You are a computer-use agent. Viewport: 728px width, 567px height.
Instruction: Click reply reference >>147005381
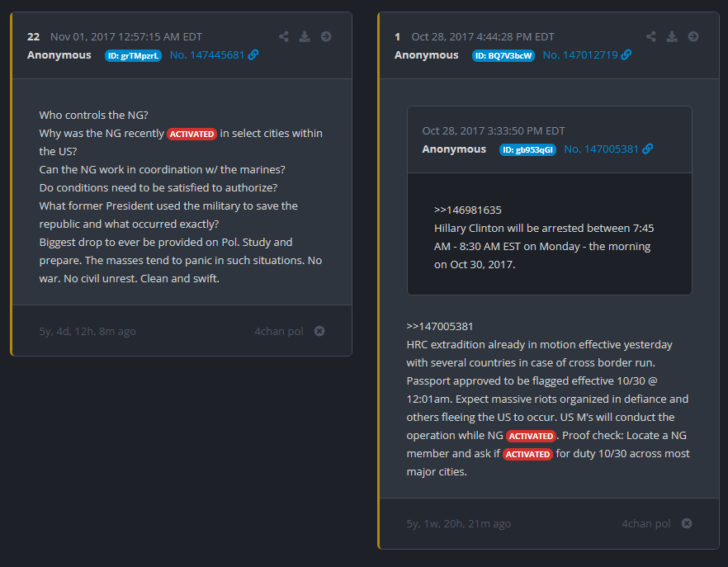click(x=440, y=327)
